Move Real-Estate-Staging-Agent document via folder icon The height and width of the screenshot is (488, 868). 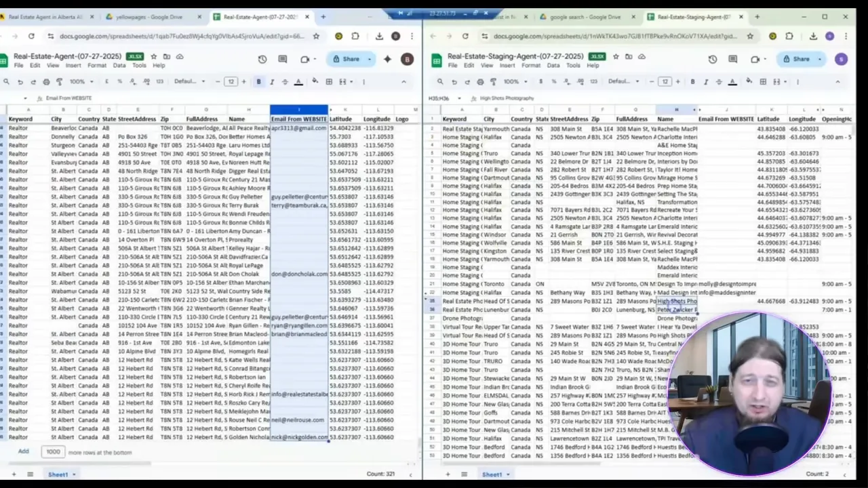pyautogui.click(x=629, y=57)
